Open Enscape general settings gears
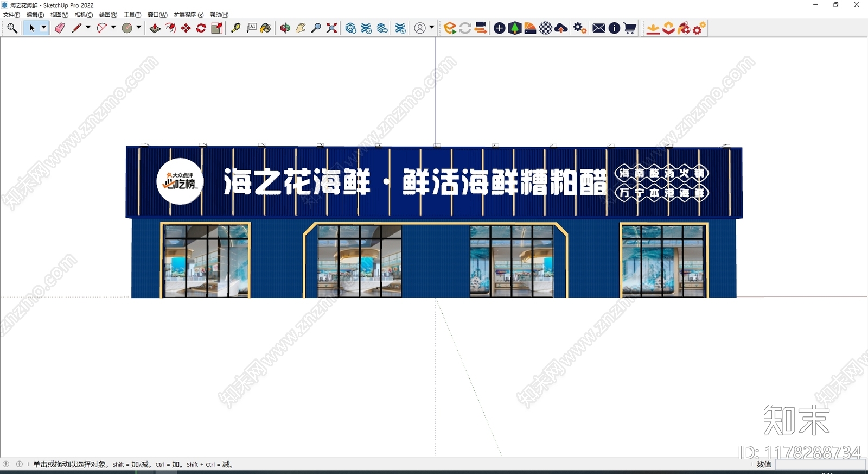 [580, 28]
